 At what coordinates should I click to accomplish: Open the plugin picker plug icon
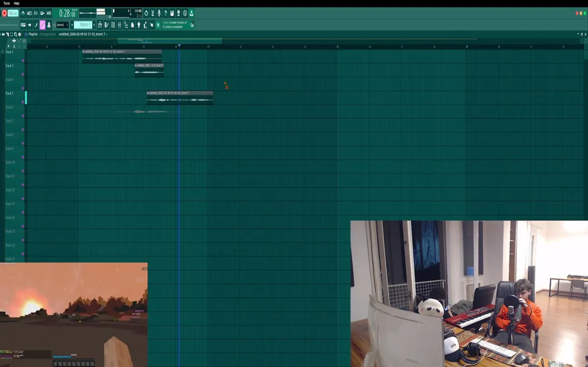click(139, 25)
